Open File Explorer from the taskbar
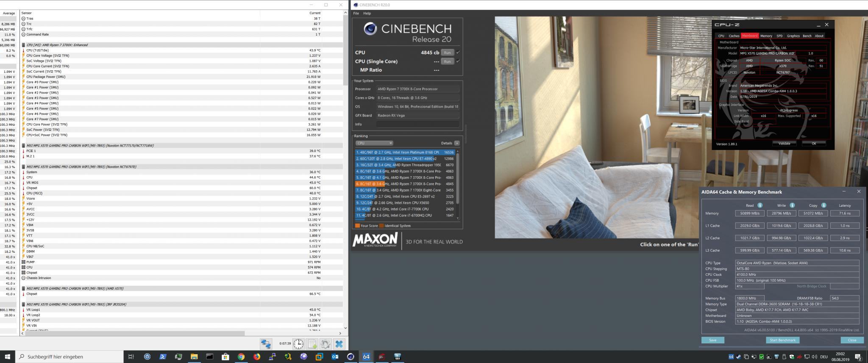The image size is (868, 363). [194, 357]
